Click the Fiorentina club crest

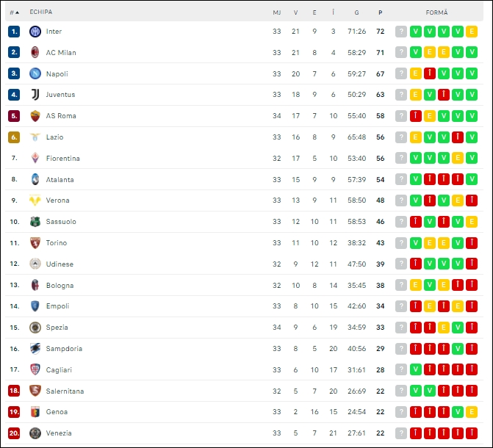tap(35, 158)
